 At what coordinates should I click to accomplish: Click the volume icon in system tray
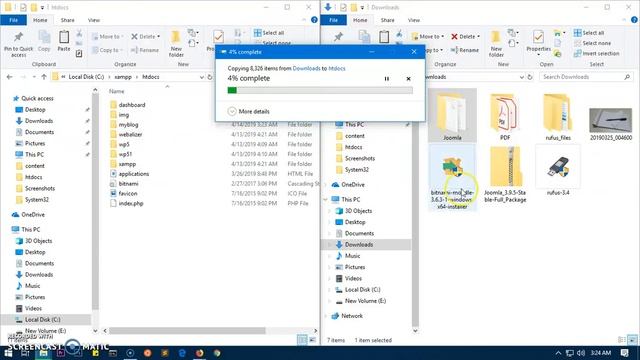(x=581, y=353)
